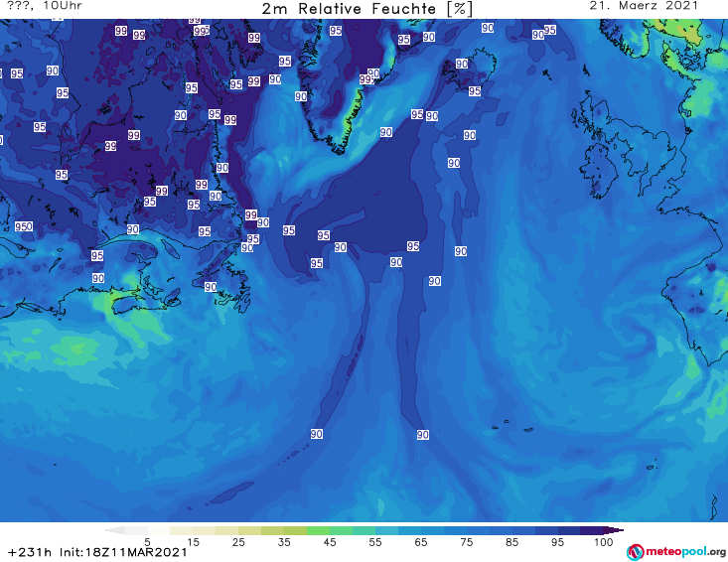Select the map title '2m Relative Feuchte [%]'
Viewport: 728px width, 562px height.
pyautogui.click(x=366, y=9)
